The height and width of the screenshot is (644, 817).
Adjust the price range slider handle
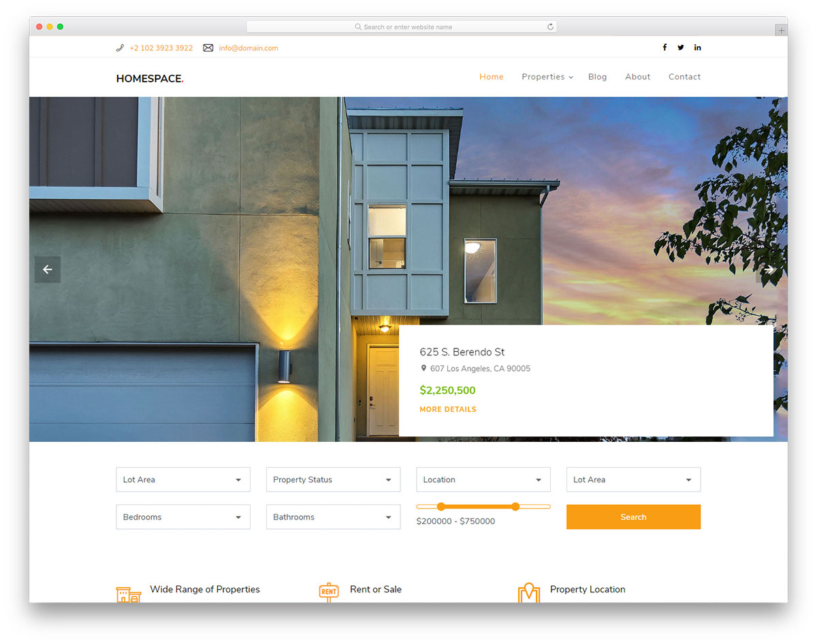[x=515, y=506]
